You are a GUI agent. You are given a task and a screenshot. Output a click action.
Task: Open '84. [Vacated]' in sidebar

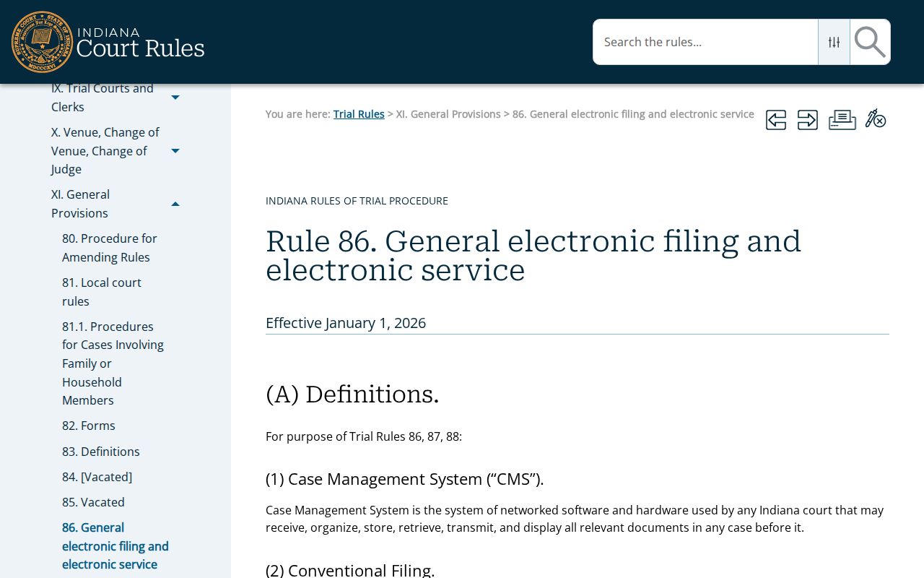pos(97,477)
